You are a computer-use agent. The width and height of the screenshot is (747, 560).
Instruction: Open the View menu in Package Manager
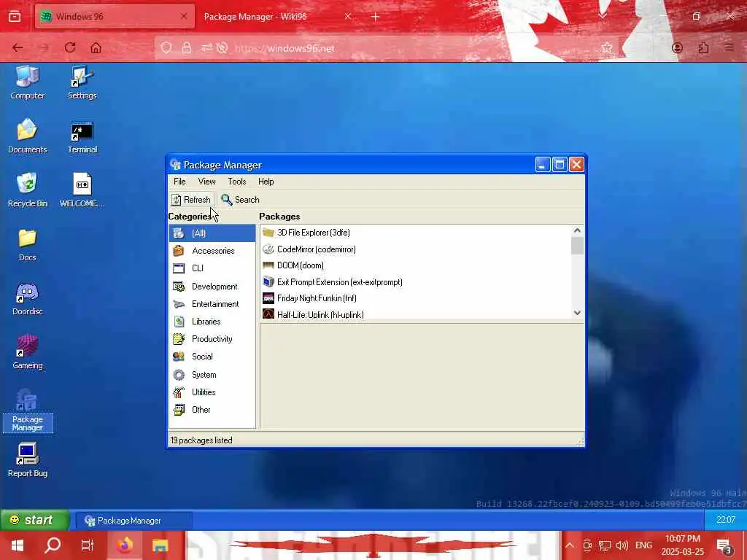coord(206,182)
